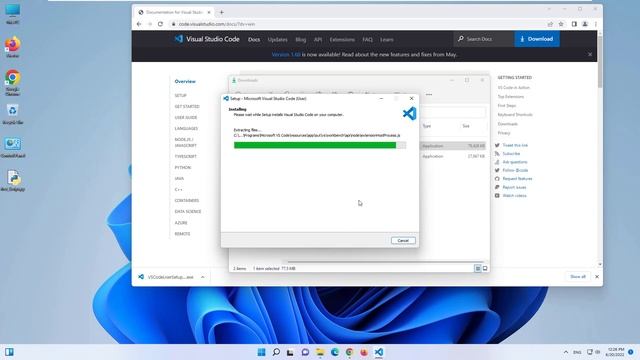The image size is (640, 360).
Task: Focus the Search Docs field
Action: tap(484, 39)
